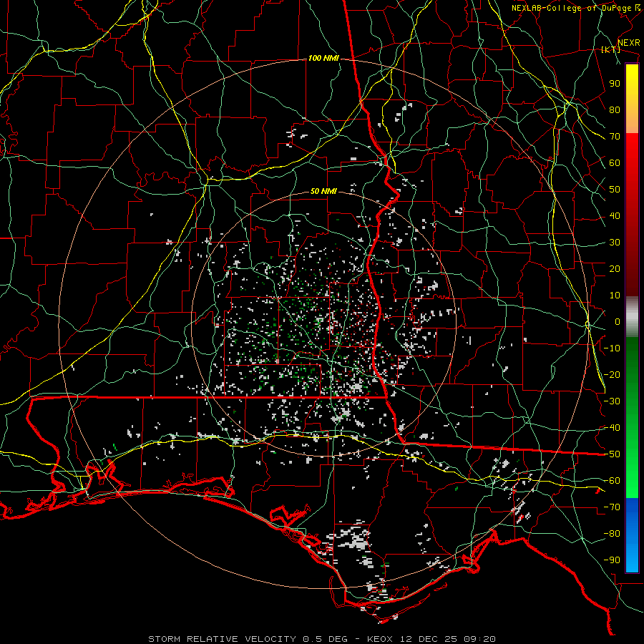This screenshot has height=644, width=644.
Task: Click the "NEXR" label at top right
Action: pos(629,43)
